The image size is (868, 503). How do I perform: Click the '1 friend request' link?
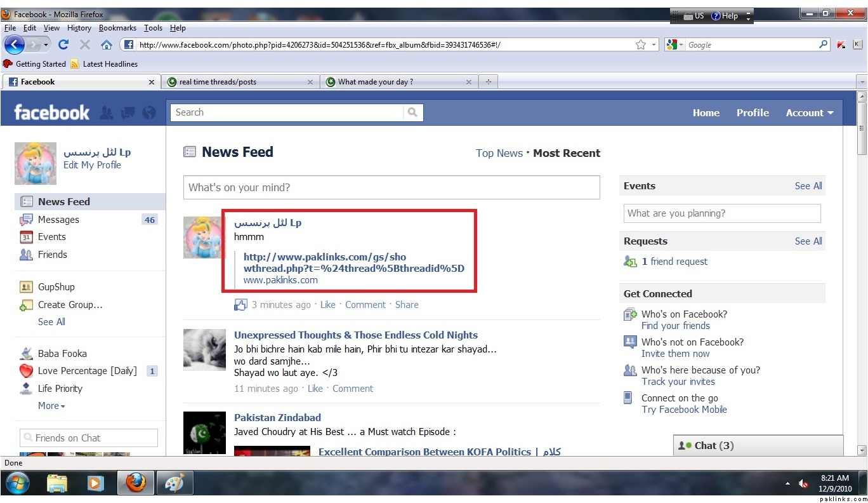pyautogui.click(x=674, y=262)
